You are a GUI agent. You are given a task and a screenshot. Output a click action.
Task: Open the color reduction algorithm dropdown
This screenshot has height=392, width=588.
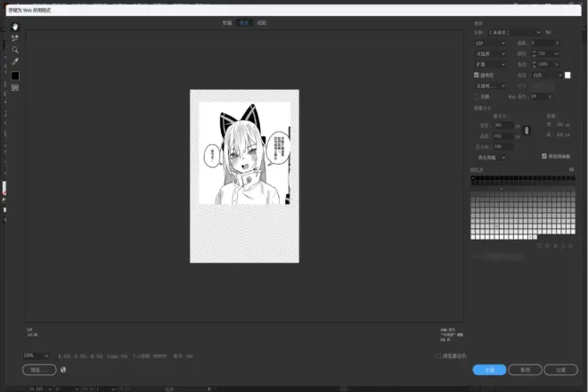(490, 54)
